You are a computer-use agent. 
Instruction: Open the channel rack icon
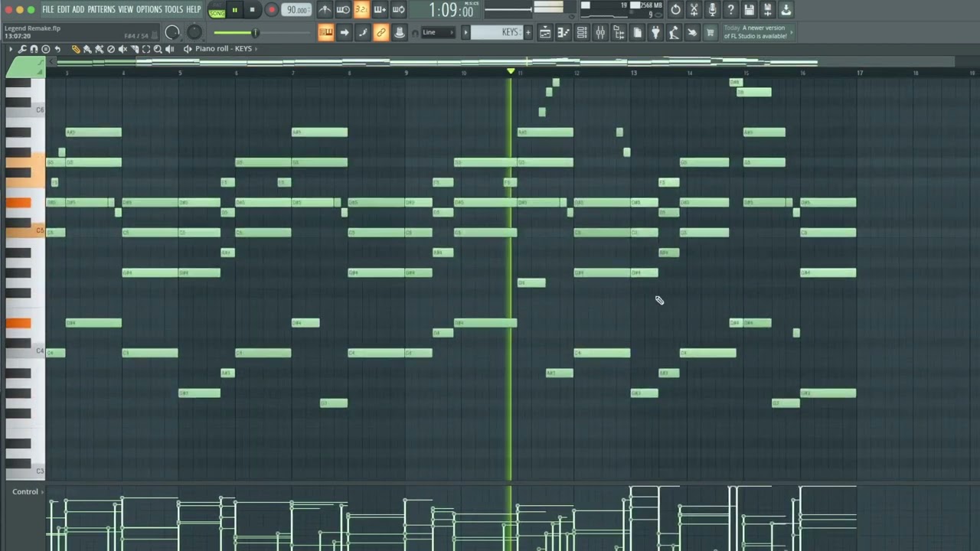[x=582, y=32]
